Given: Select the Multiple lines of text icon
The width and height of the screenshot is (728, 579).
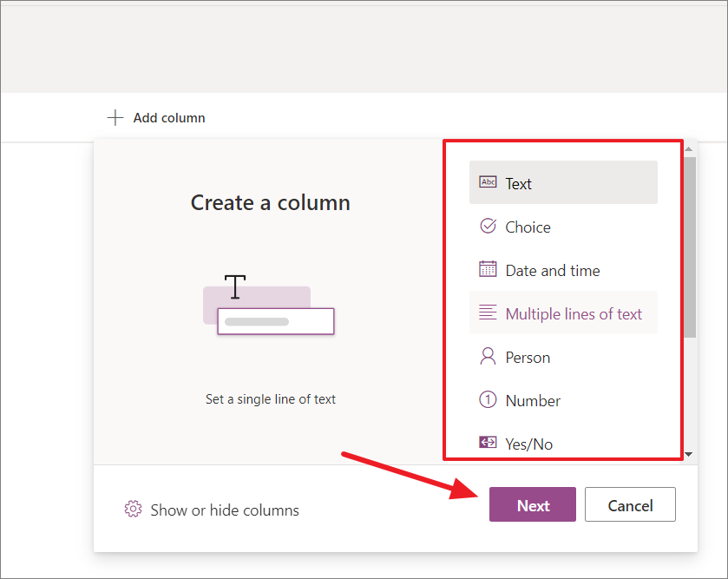Looking at the screenshot, I should pyautogui.click(x=489, y=313).
